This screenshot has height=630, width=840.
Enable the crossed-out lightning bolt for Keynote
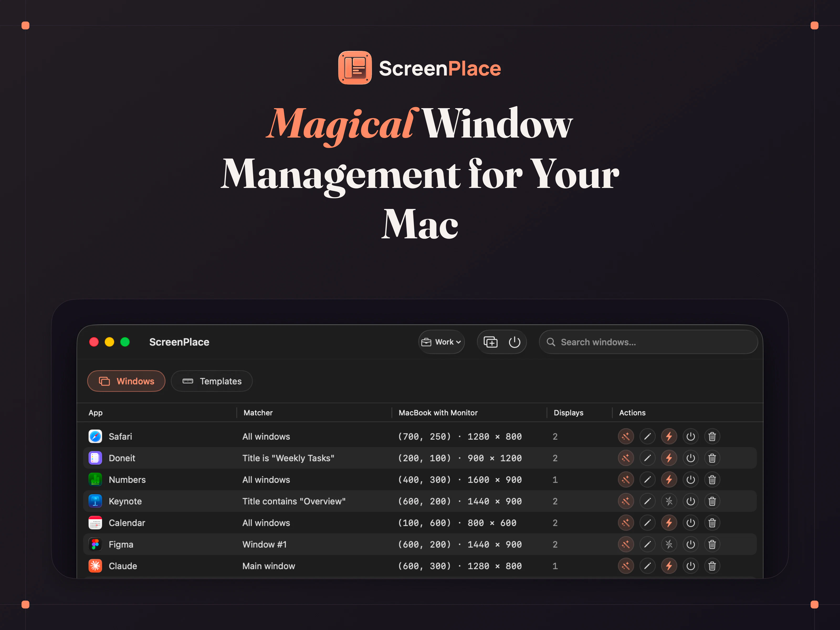pos(669,501)
